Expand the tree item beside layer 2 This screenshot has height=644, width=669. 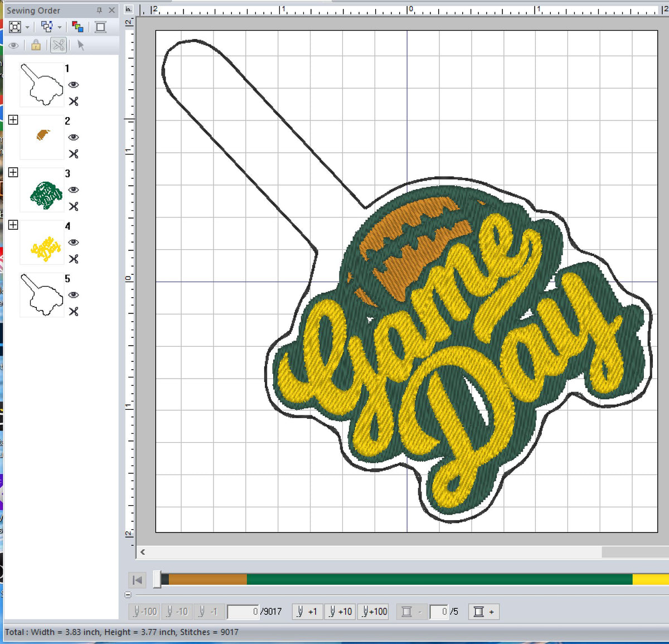click(13, 119)
